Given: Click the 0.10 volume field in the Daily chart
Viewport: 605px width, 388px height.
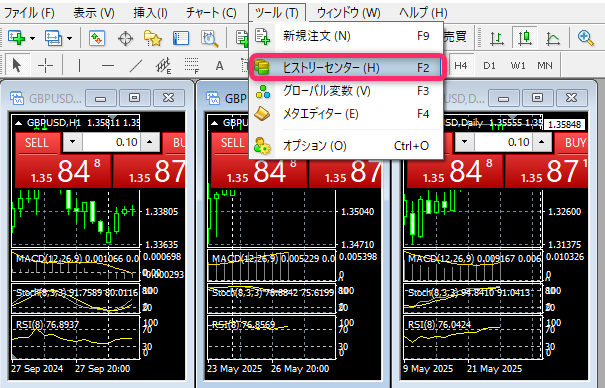Looking at the screenshot, I should tap(504, 142).
